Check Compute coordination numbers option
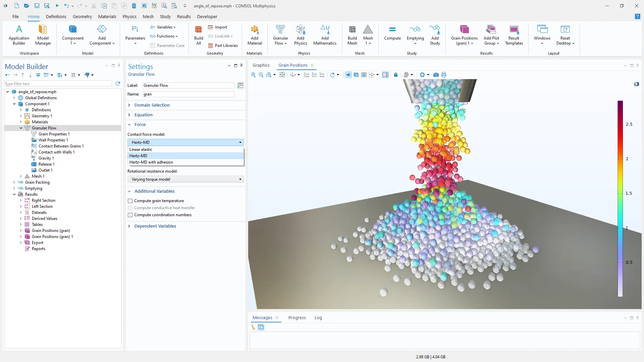The image size is (644, 362). point(130,215)
